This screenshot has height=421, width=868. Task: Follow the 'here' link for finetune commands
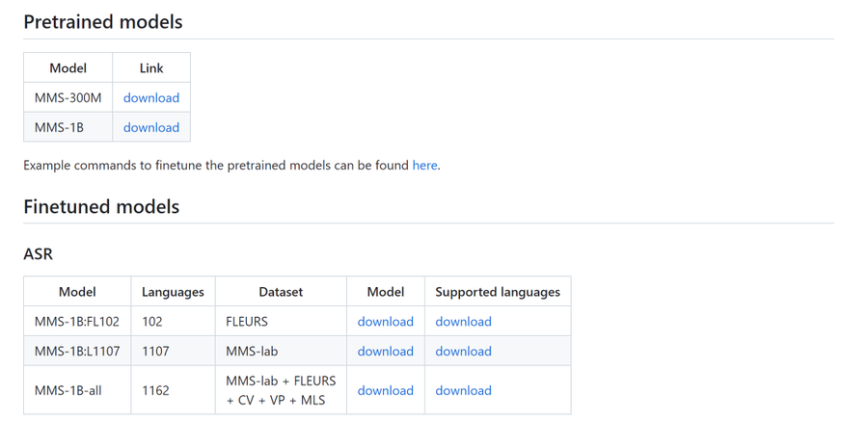424,166
